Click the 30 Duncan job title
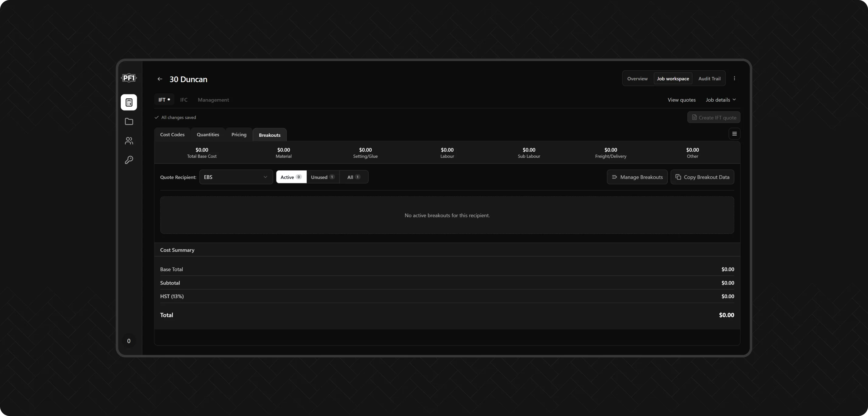 pyautogui.click(x=188, y=80)
